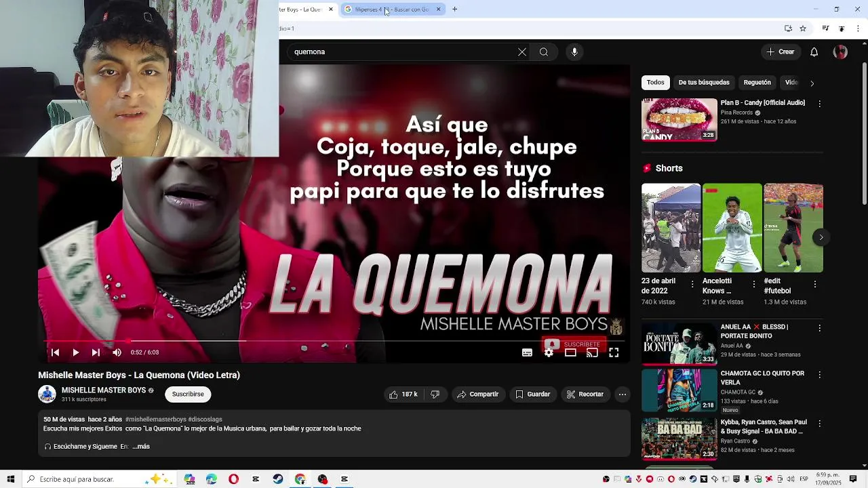
Task: Open options for '23 de abril de 2022' Short
Action: (692, 284)
